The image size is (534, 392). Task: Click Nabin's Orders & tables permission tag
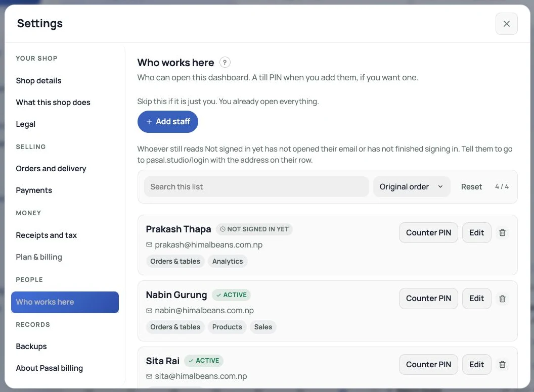[175, 327]
